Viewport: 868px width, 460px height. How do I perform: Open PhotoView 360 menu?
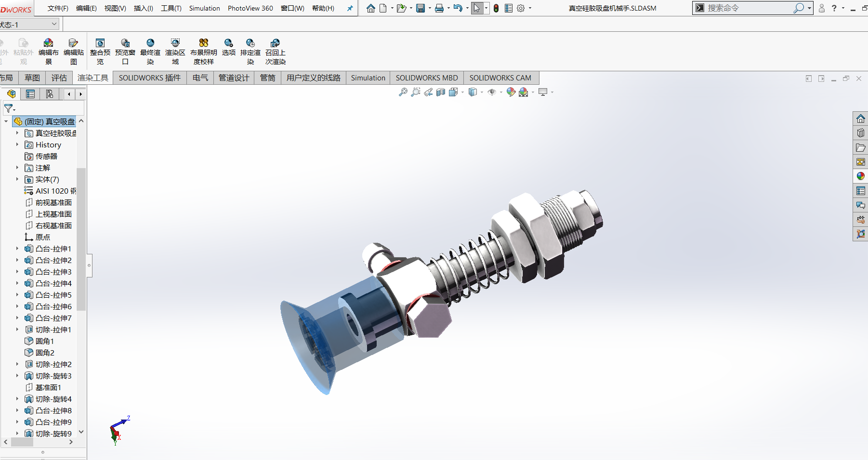[x=250, y=8]
